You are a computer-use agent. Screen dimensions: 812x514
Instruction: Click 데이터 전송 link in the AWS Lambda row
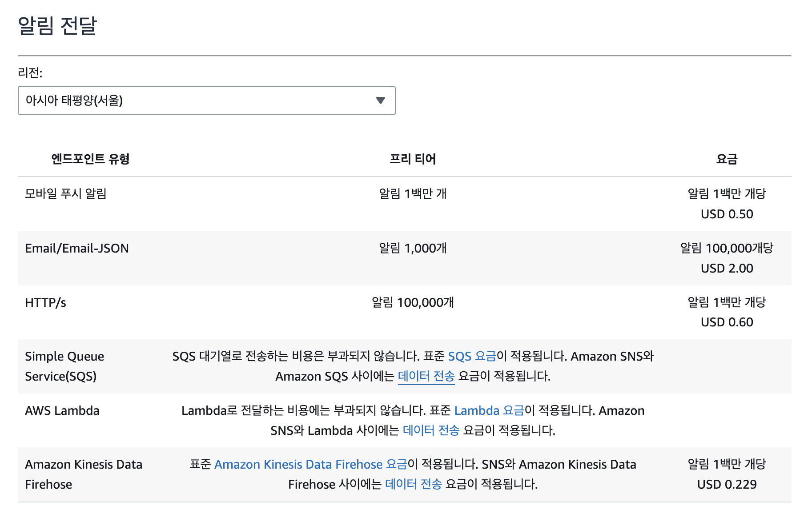pos(431,430)
